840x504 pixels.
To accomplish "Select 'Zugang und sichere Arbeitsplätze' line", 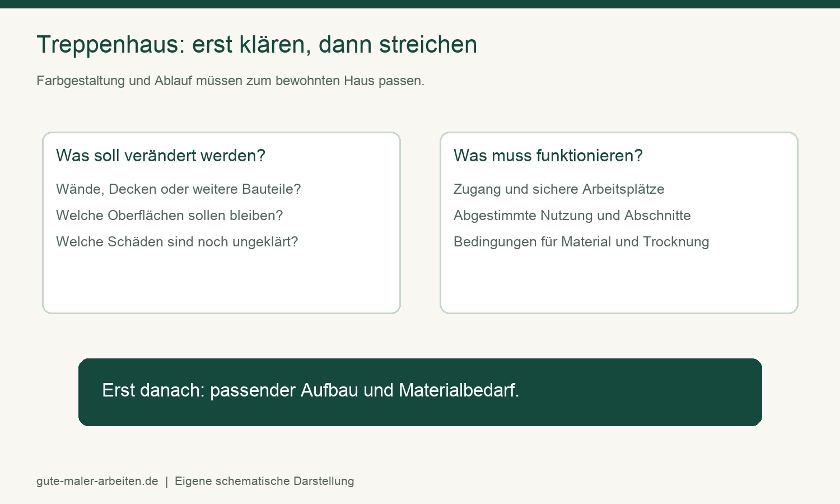I will 559,189.
